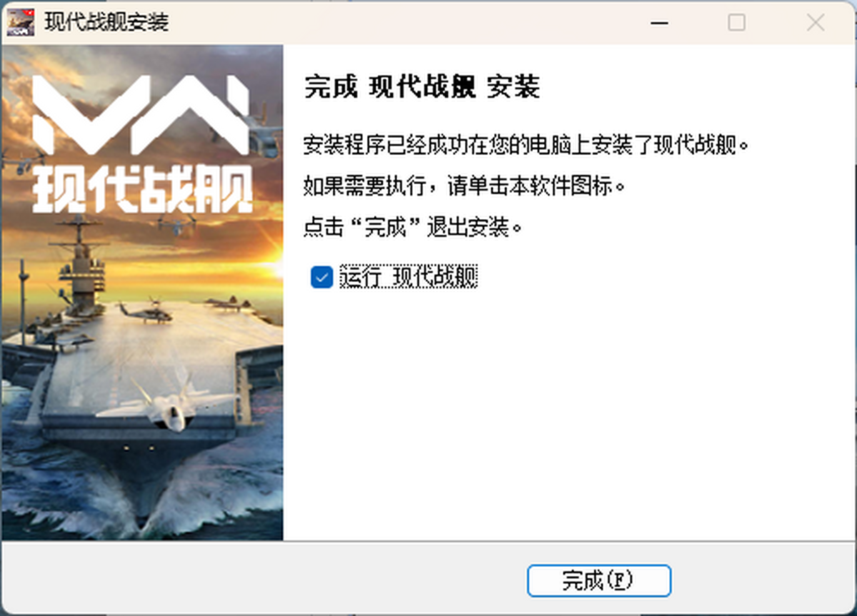Click the 现代战舰安装 title bar text
This screenshot has height=616, width=857.
(106, 23)
